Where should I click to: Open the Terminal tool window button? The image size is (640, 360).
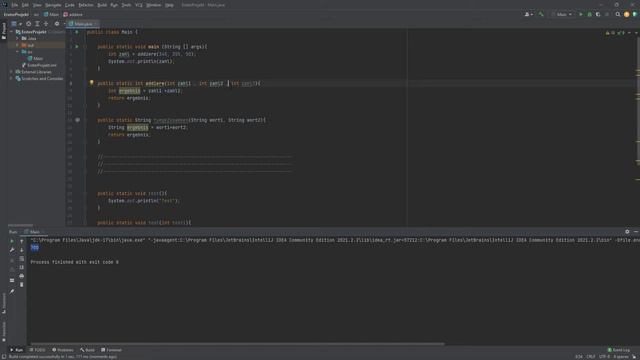111,350
